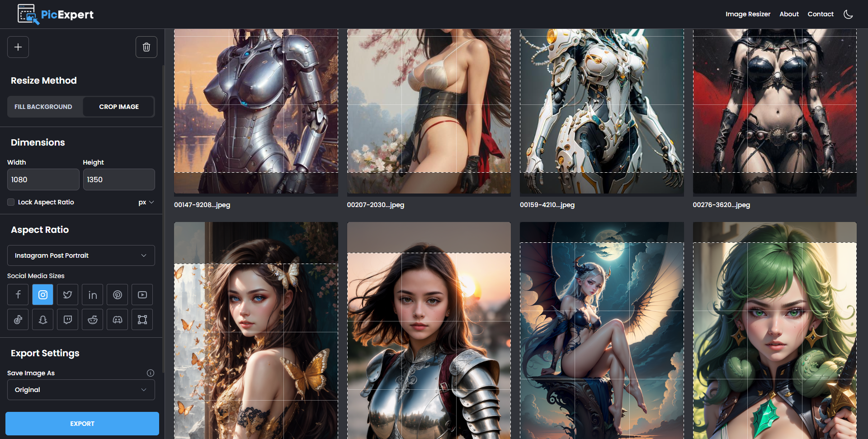Delete images with the trash icon
This screenshot has width=868, height=439.
[x=146, y=47]
